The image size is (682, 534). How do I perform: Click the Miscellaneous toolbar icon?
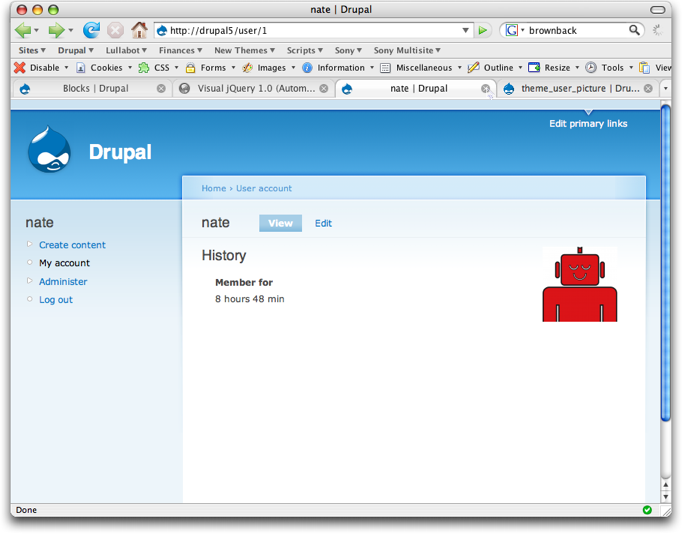point(385,68)
